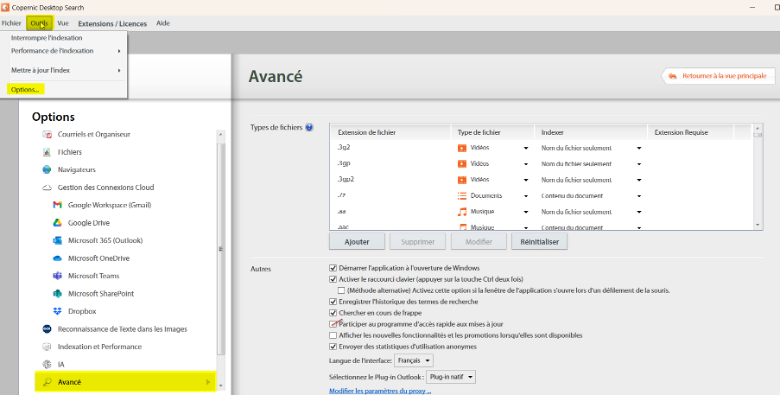Click the Type de fichier column header
780x395 pixels.
tap(493, 132)
